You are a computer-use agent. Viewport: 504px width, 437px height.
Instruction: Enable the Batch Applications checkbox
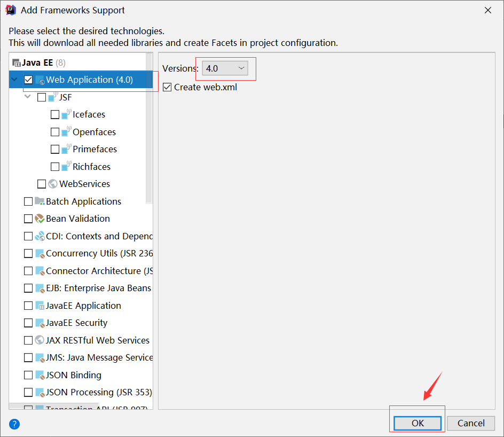pos(28,201)
